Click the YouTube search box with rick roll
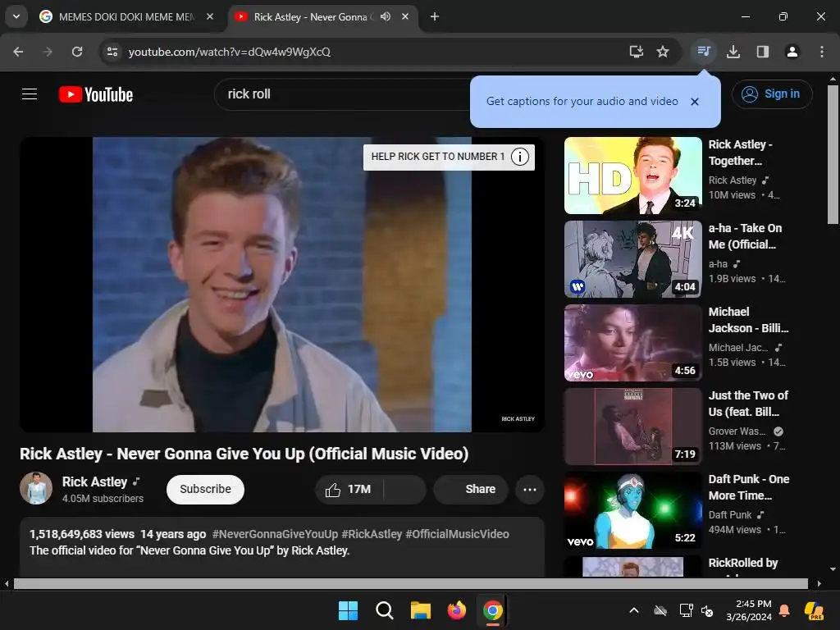Screen dimensions: 840x630 tap(343, 94)
